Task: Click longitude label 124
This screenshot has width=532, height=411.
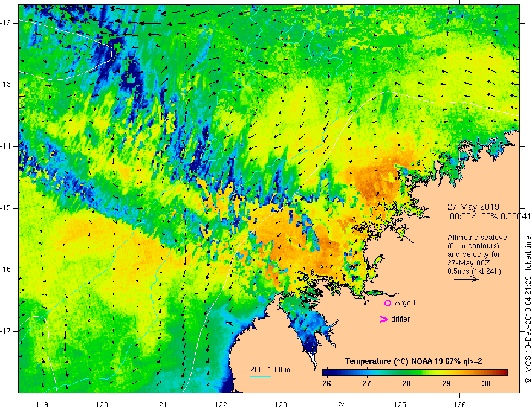Action: 340,404
